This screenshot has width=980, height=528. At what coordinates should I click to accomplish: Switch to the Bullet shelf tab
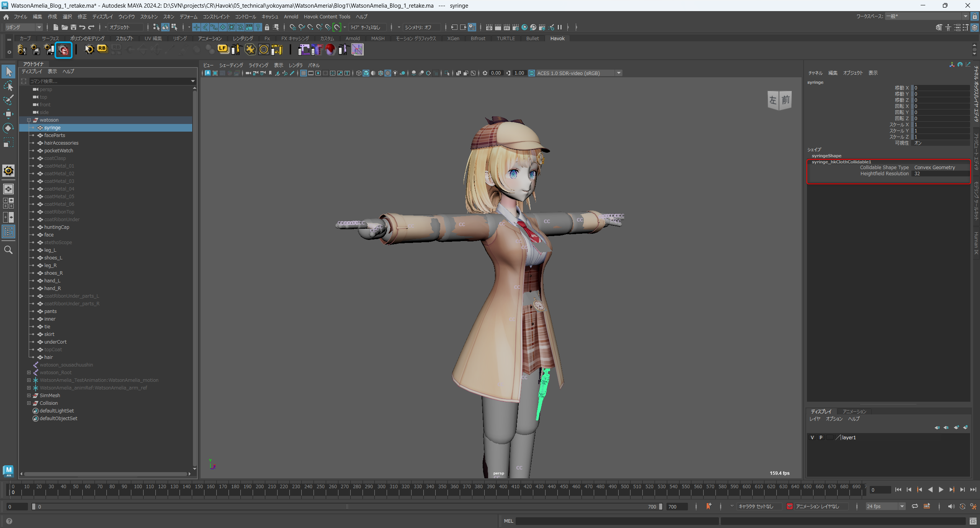click(x=532, y=38)
